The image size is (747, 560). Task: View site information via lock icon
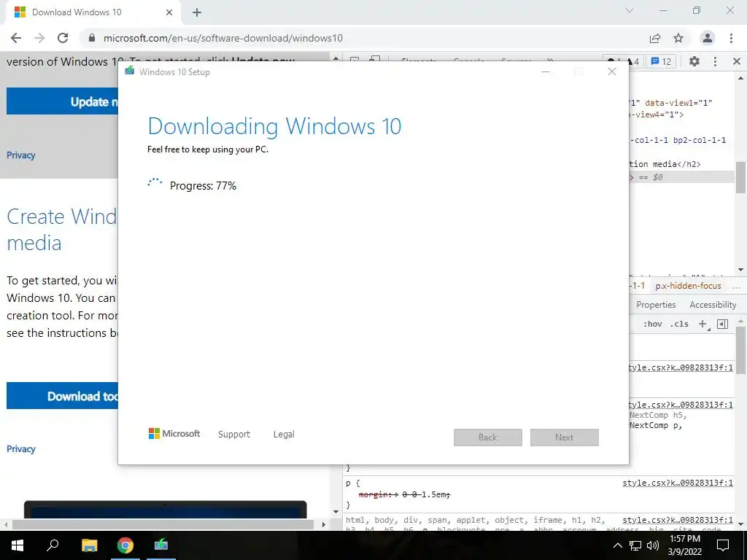pos(92,38)
